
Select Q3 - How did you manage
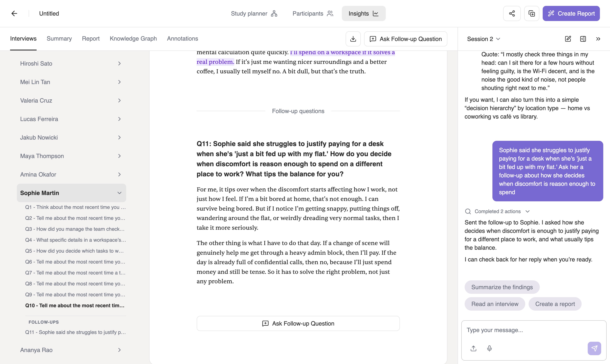[x=75, y=229]
